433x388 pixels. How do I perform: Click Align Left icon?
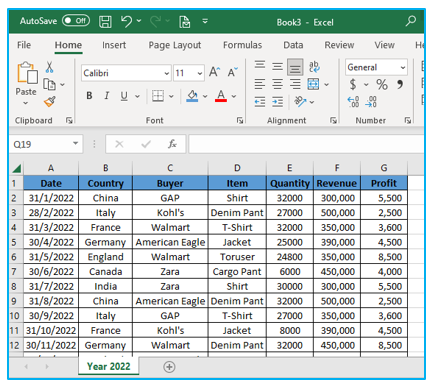click(260, 84)
